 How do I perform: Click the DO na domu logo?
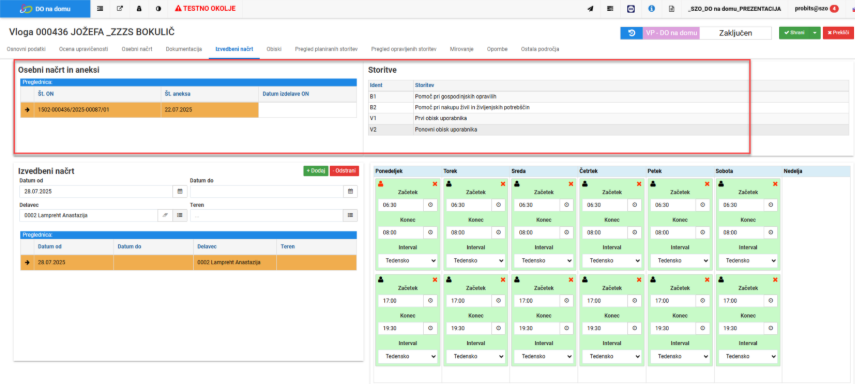tap(45, 9)
